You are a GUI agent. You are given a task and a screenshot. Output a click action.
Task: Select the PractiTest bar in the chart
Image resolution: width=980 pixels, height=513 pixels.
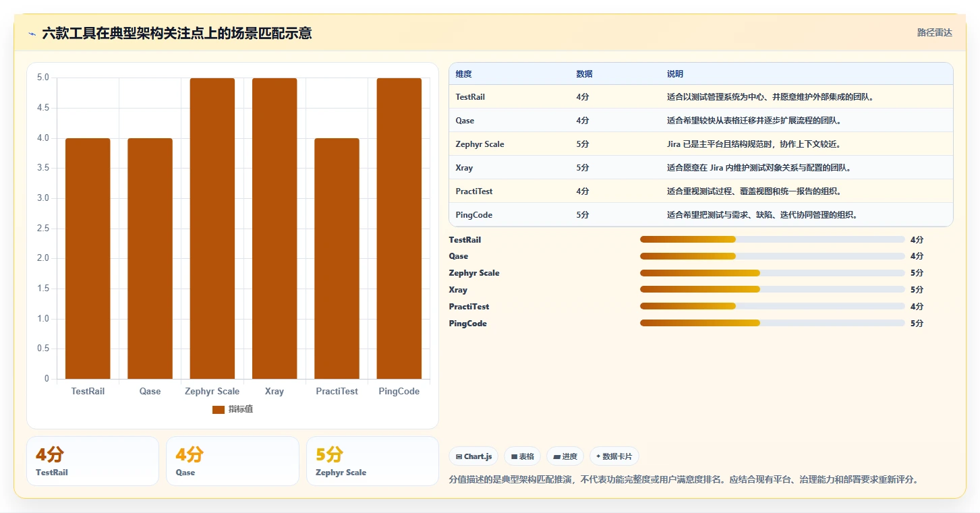337,258
